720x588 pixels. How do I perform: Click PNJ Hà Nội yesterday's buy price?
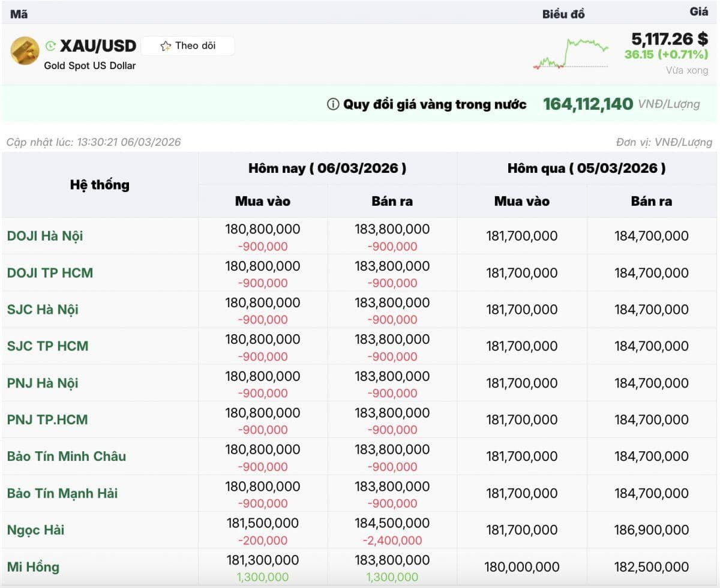point(522,383)
